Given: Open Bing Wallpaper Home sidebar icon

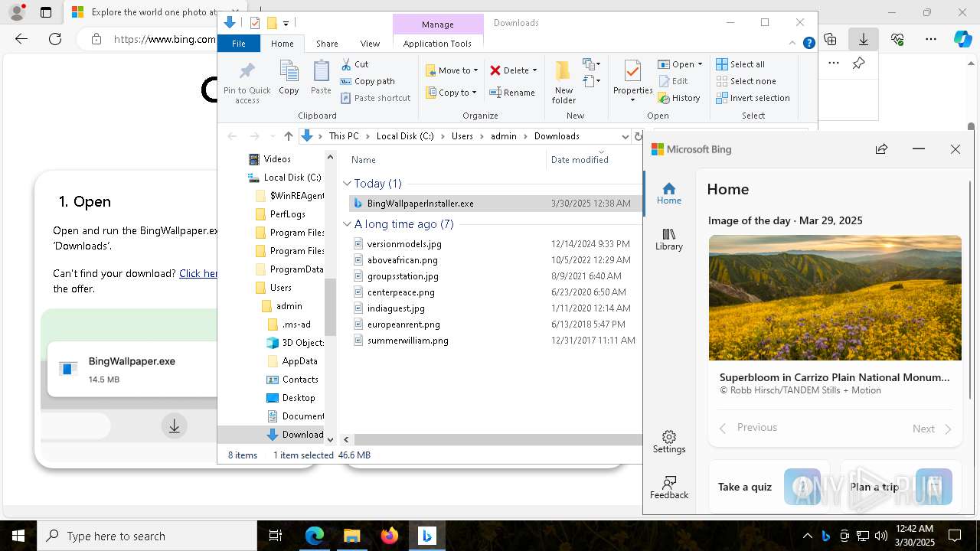Looking at the screenshot, I should [668, 194].
